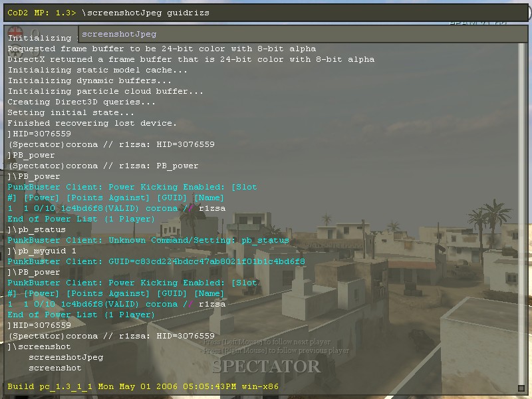Image resolution: width=532 pixels, height=399 pixels.
Task: Click "Initializing static model cache" log line
Action: click(97, 70)
